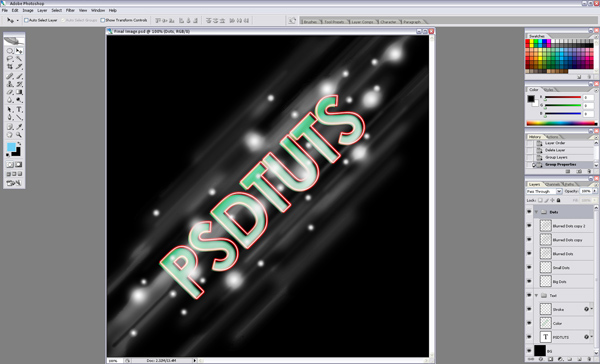
Task: Click the light blue foreground color swatch
Action: coord(11,147)
